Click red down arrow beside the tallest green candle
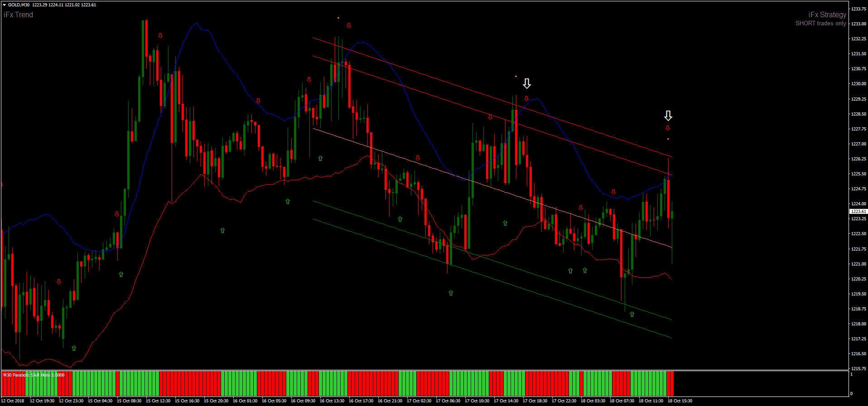 (160, 36)
